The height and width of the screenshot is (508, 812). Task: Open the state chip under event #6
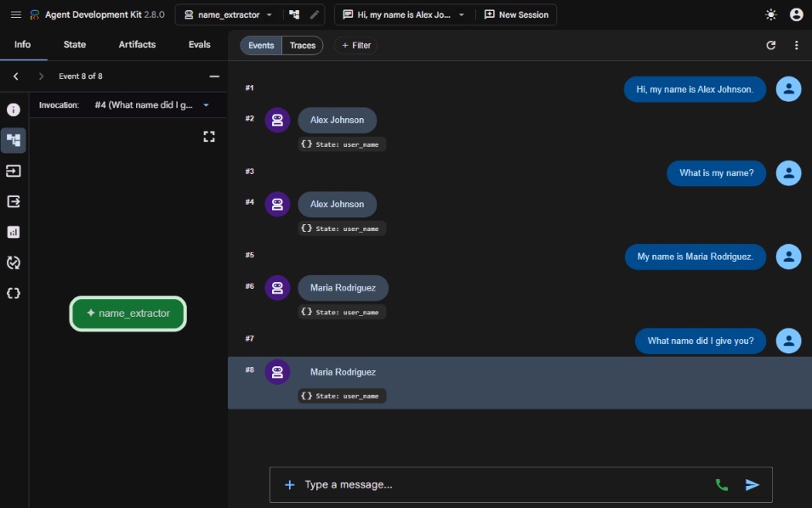pyautogui.click(x=342, y=312)
